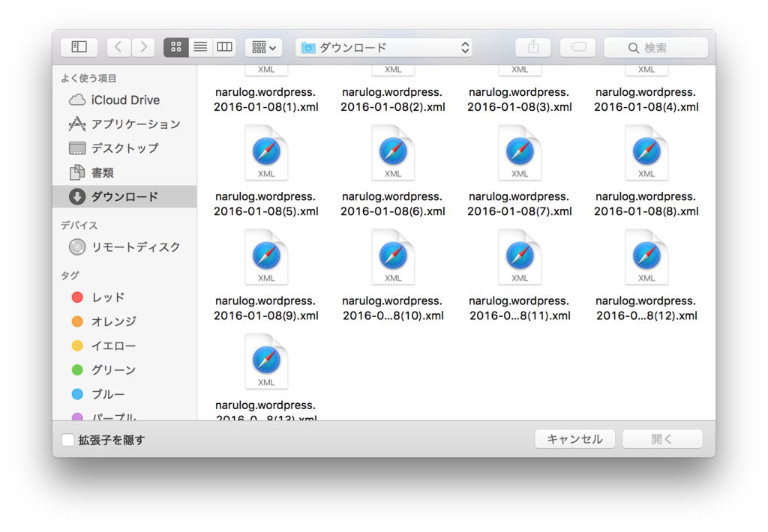Select file icon 2016-01-08(9).xml
Screen dimensions: 768x532
click(x=266, y=257)
